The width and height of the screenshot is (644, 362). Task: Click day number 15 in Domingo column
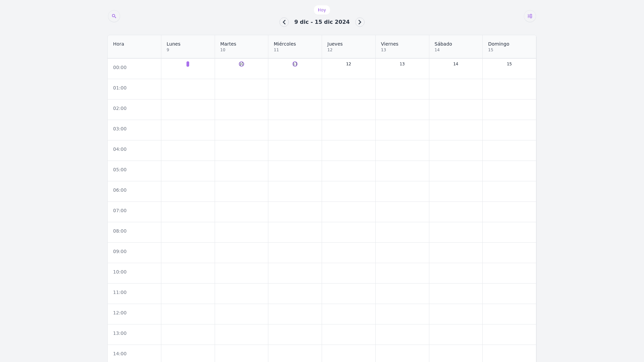(x=509, y=64)
